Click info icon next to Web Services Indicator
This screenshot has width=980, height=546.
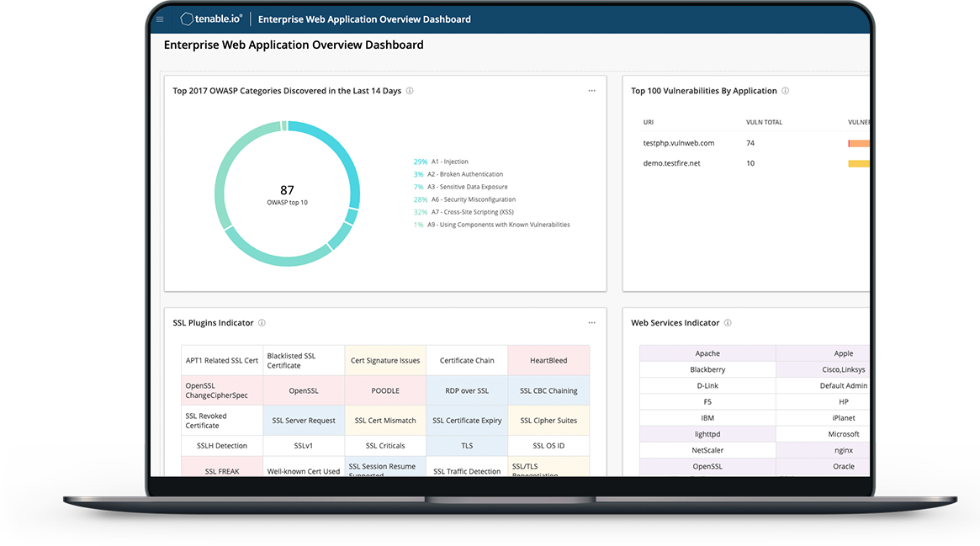[728, 323]
